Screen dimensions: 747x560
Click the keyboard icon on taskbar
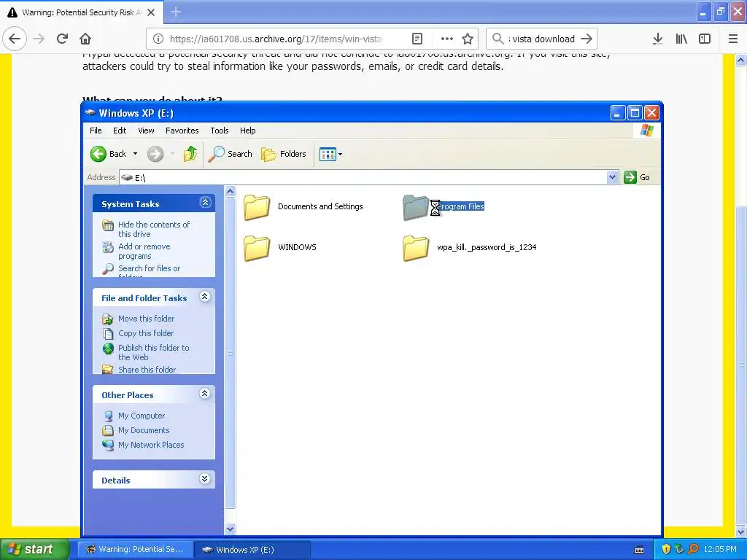pos(639,550)
